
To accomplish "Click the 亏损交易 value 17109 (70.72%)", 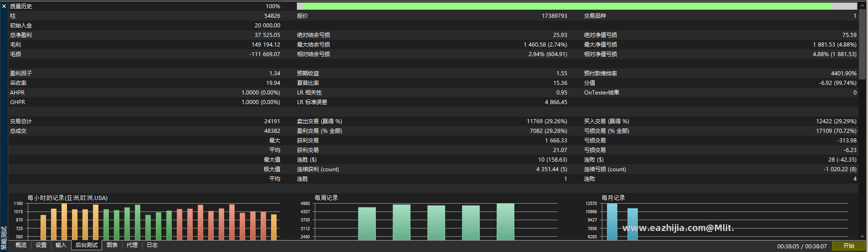I will (837, 131).
